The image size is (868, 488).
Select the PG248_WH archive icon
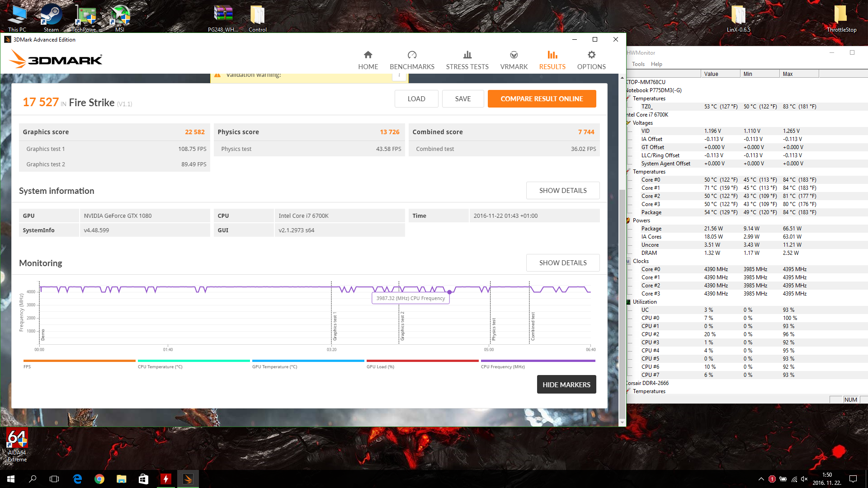[223, 18]
